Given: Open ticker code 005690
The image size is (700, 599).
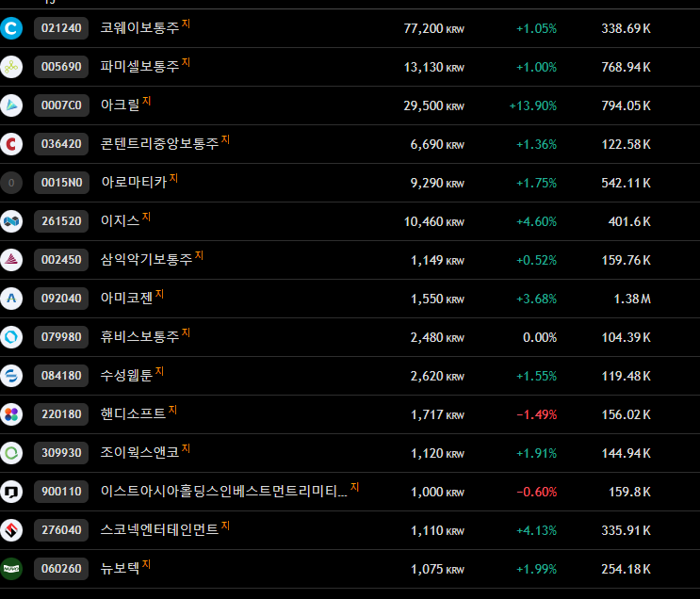Looking at the screenshot, I should [x=61, y=67].
